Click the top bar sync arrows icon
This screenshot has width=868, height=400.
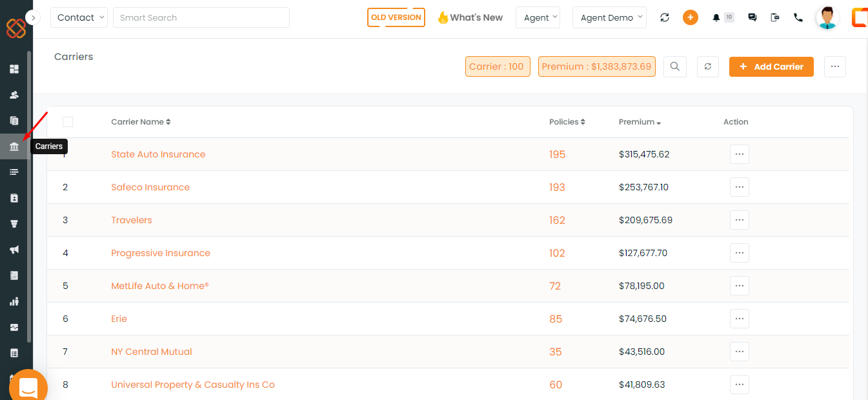click(665, 17)
